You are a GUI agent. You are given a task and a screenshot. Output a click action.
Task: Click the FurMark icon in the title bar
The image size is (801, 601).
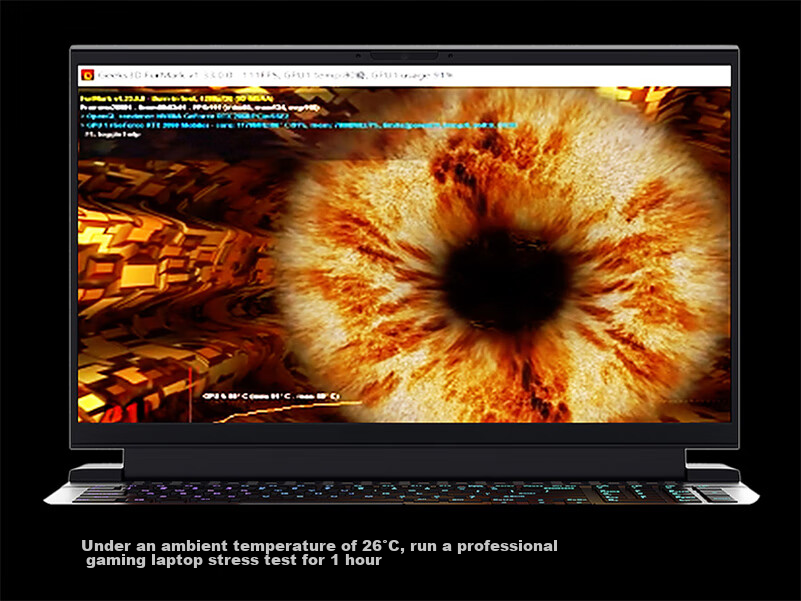(x=88, y=75)
